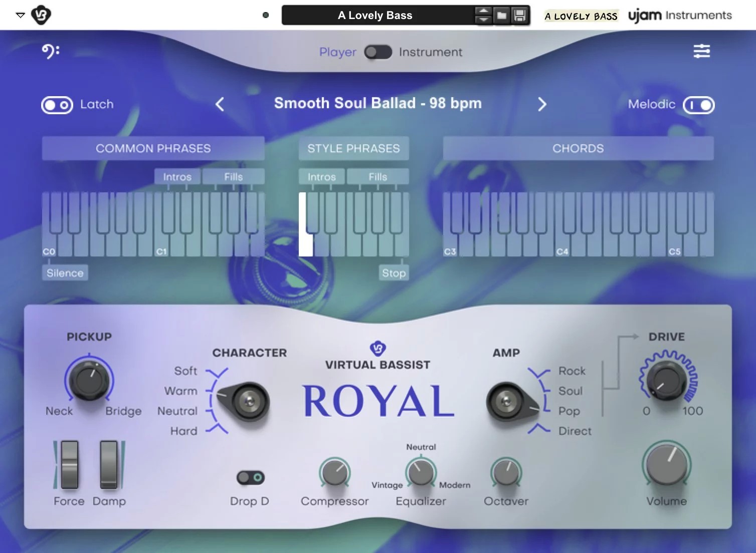This screenshot has width=756, height=553.
Task: Click Fills label under Common Phrases
Action: point(234,177)
